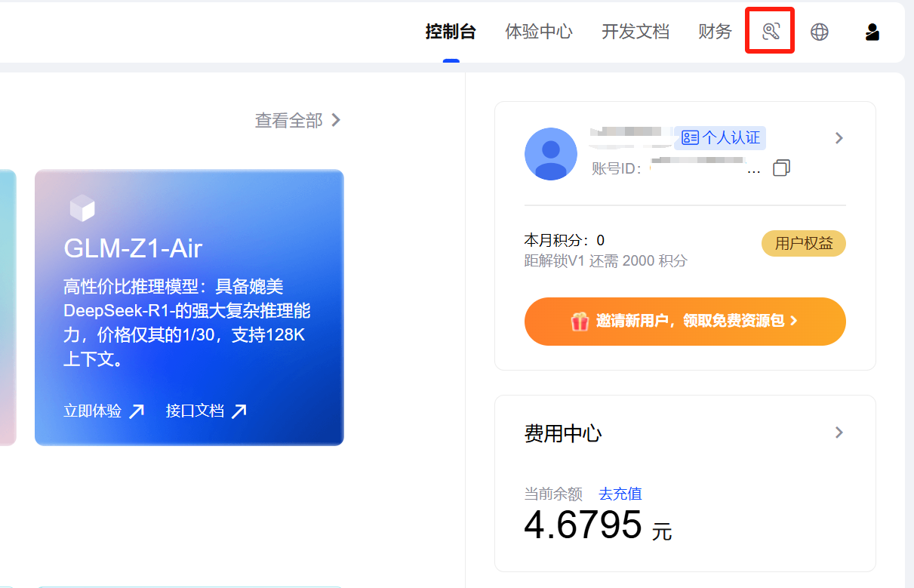Open the 财务 tab
914x588 pixels.
[x=716, y=32]
